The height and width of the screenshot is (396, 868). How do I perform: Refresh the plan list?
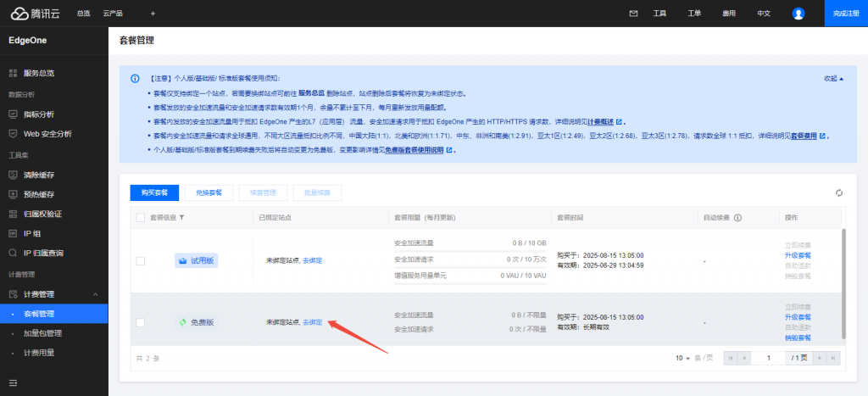tap(839, 192)
